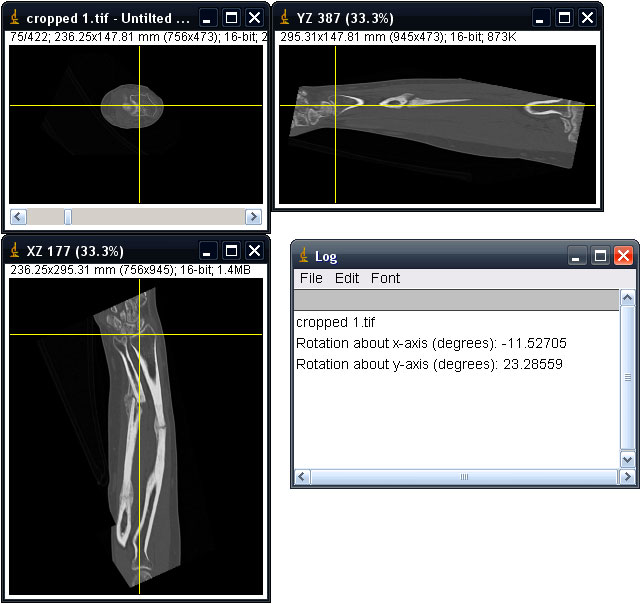Click the Log window scroll up arrow
The image size is (640, 604).
click(x=627, y=298)
